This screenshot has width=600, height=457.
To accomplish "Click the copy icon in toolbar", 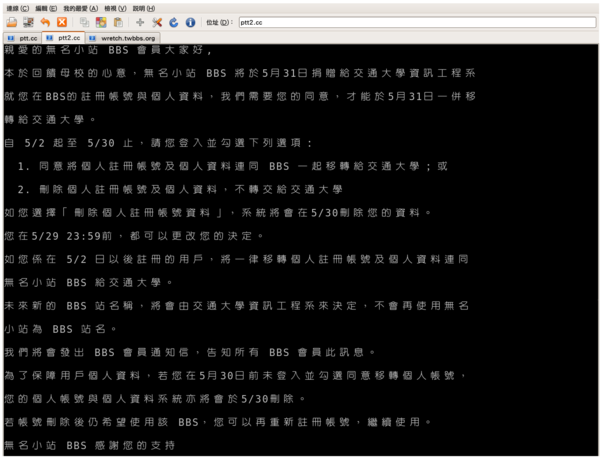I will coord(84,23).
